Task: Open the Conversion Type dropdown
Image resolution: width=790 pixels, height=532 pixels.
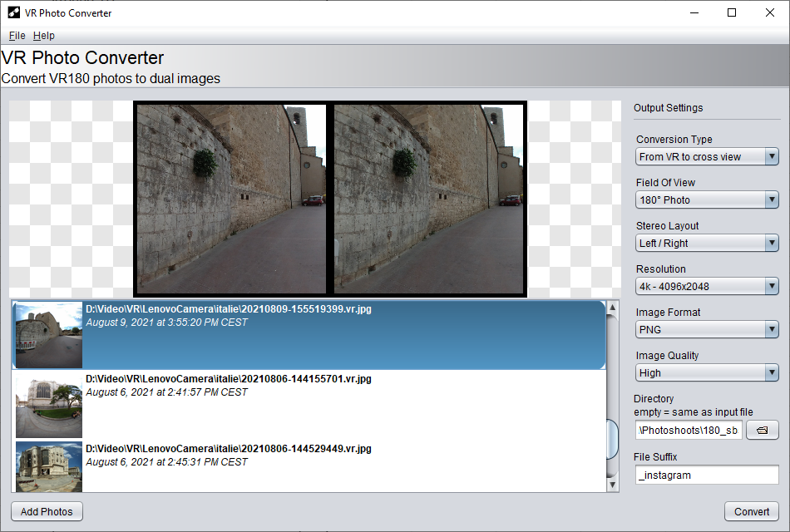Action: pos(707,157)
